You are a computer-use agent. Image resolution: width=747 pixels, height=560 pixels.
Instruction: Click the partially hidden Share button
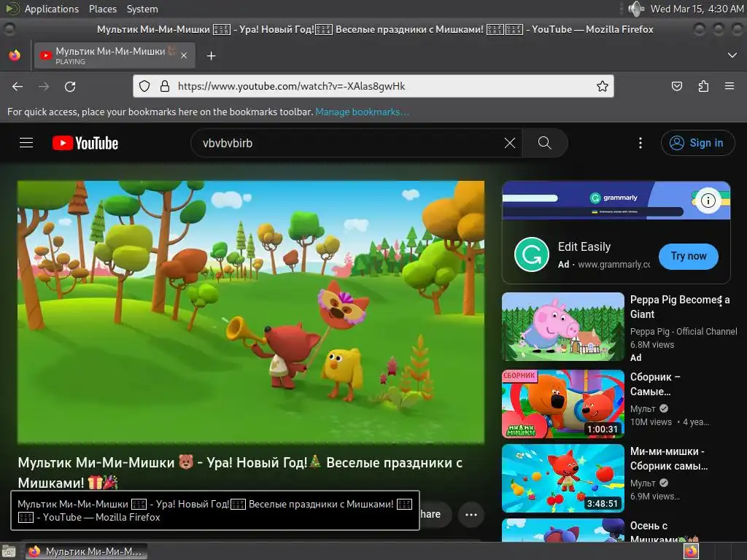pos(435,514)
